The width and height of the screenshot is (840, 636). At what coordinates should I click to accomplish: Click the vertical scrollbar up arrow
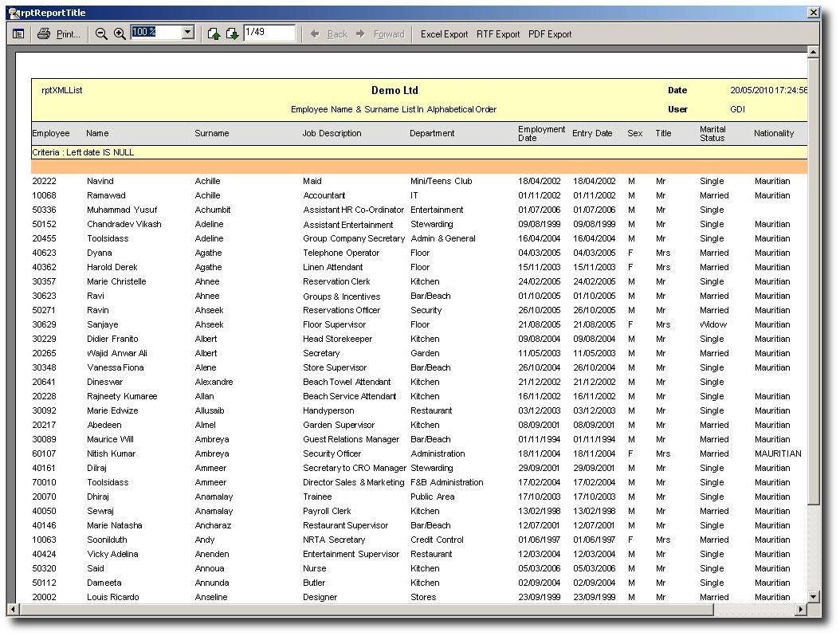813,53
